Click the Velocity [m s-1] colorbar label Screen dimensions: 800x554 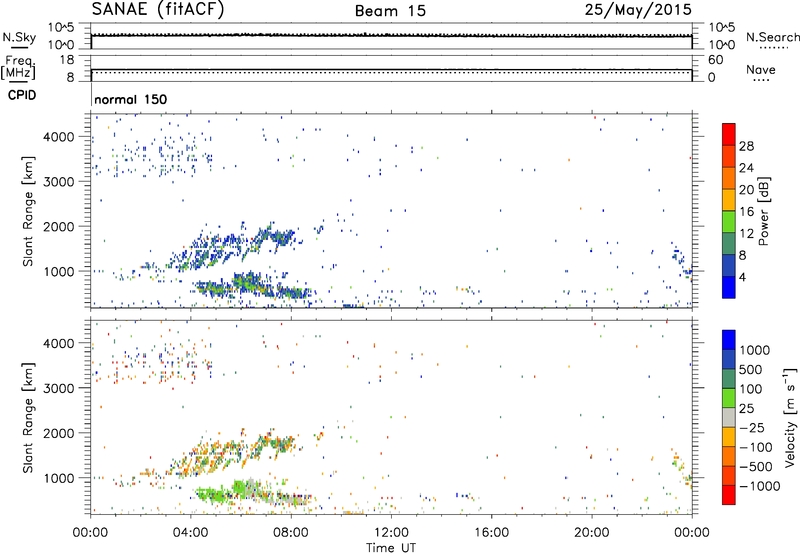(x=790, y=416)
